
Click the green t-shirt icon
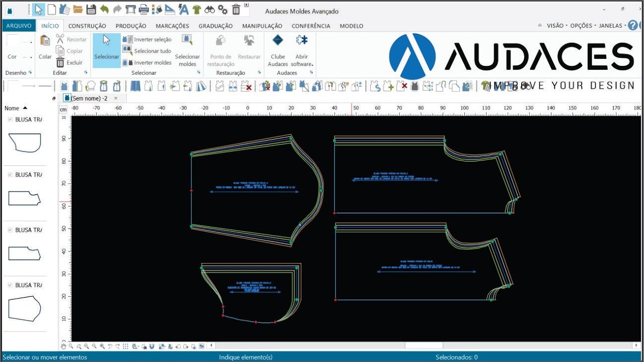pos(196,9)
